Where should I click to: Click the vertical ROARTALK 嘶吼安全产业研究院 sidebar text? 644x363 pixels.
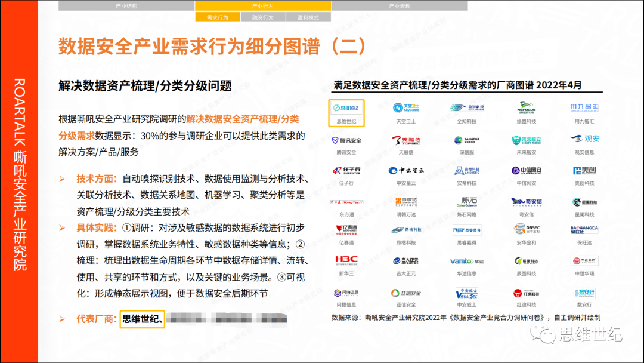(20, 175)
